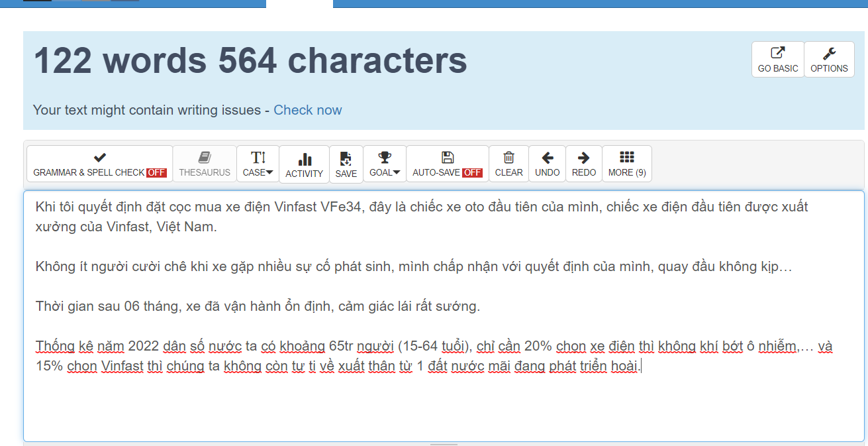The width and height of the screenshot is (868, 446).
Task: Open the Activity bar chart panel
Action: point(304,164)
